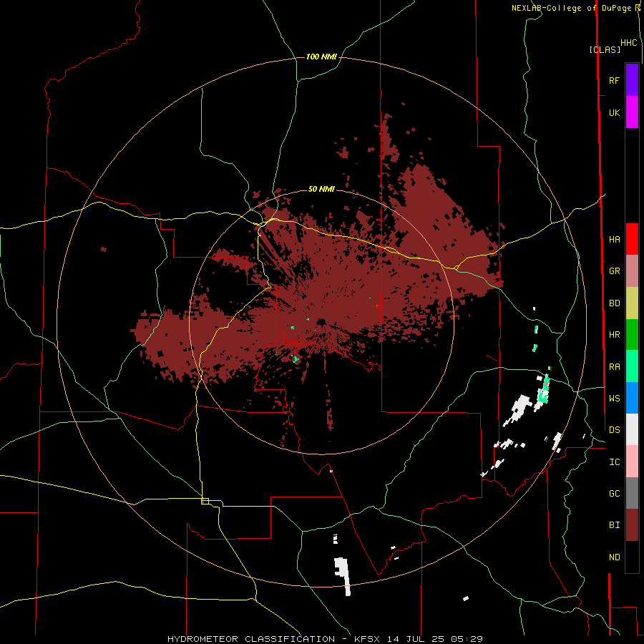This screenshot has width=644, height=644.
Task: Click the RA mint-green legend swatch
Action: (x=632, y=366)
